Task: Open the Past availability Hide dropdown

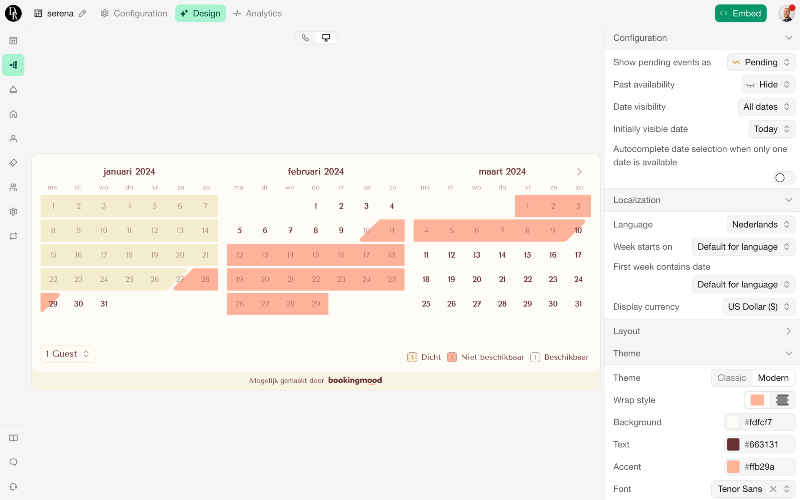Action: (768, 85)
